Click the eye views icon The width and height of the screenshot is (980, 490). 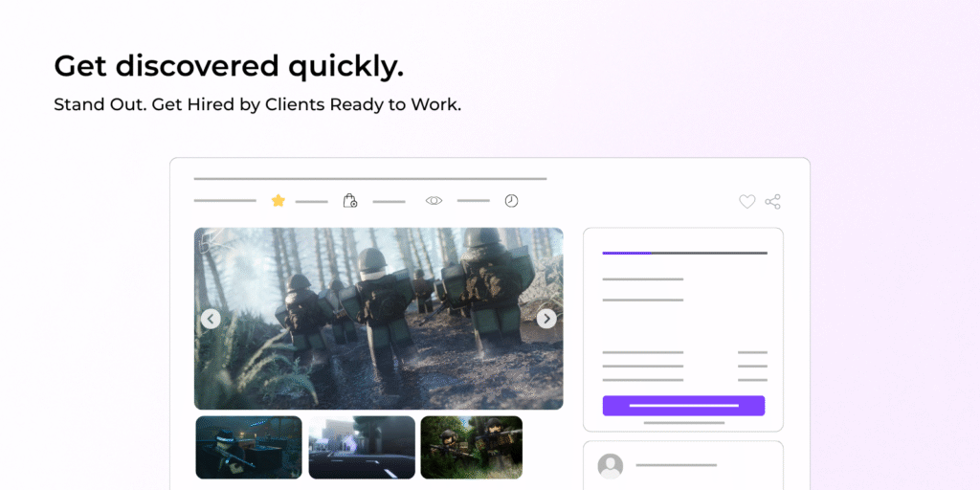coord(434,201)
